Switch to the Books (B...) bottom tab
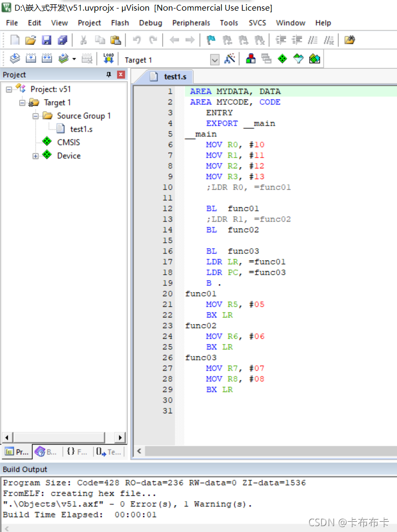This screenshot has height=532, width=397. 46,452
